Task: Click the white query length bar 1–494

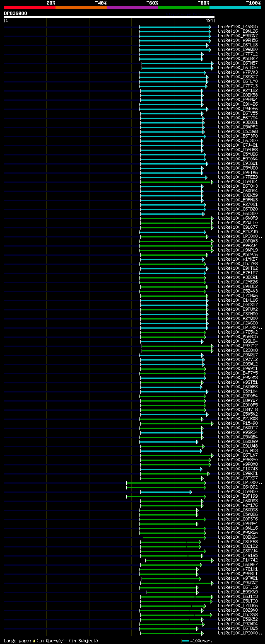Action: [109, 17]
